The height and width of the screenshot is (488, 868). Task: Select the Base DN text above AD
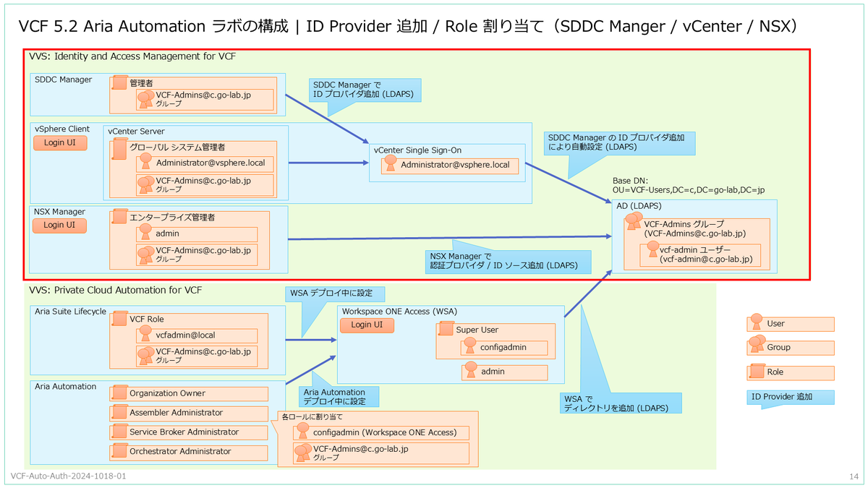[688, 185]
